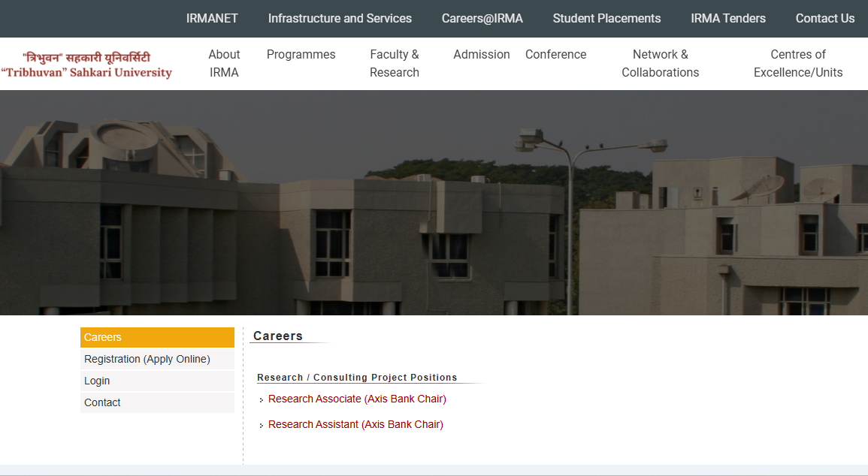
Task: Open Centres of Excellence/Units menu
Action: tap(798, 64)
